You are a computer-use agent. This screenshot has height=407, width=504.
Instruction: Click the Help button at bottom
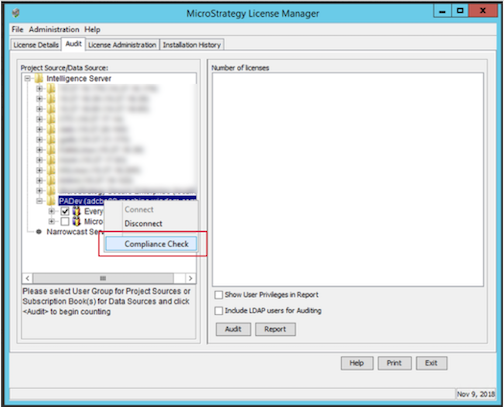[x=357, y=363]
